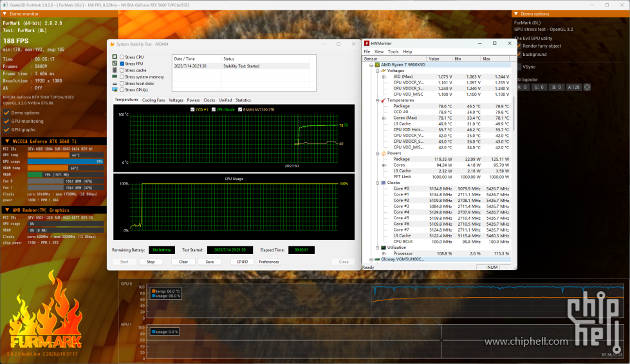Open Preferences in AIDA64 stability test
Viewport: 630px width, 364px height.
(x=269, y=262)
